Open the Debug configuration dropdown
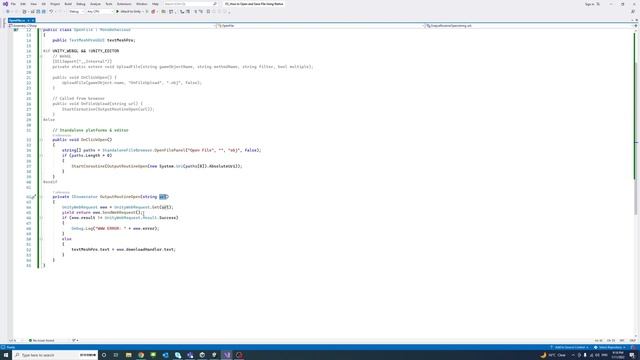The width and height of the screenshot is (640, 360). (76, 11)
